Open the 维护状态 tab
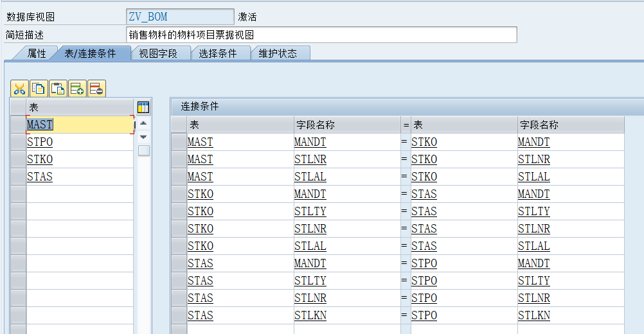The image size is (644, 334). coord(278,53)
